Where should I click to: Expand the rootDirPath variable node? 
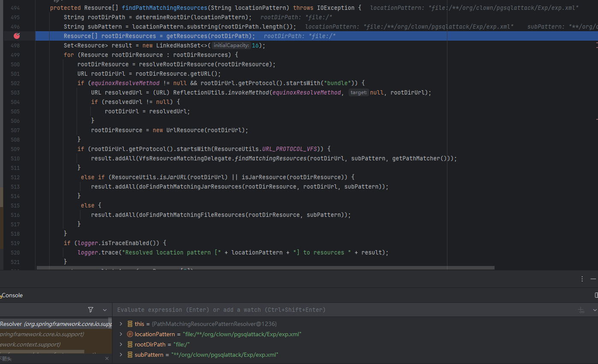pos(121,344)
